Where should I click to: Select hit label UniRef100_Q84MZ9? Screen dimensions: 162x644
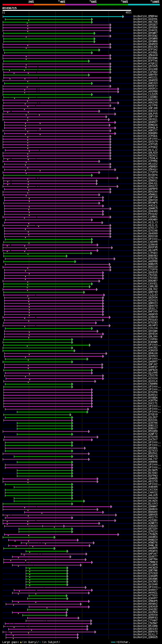click(x=145, y=44)
